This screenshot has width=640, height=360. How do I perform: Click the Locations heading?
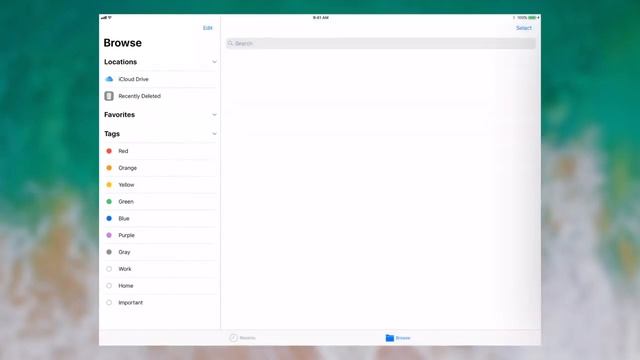tap(120, 62)
